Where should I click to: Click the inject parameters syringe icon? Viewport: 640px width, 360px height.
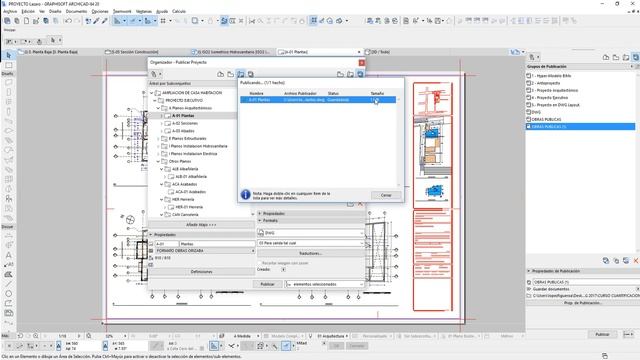tap(104, 21)
